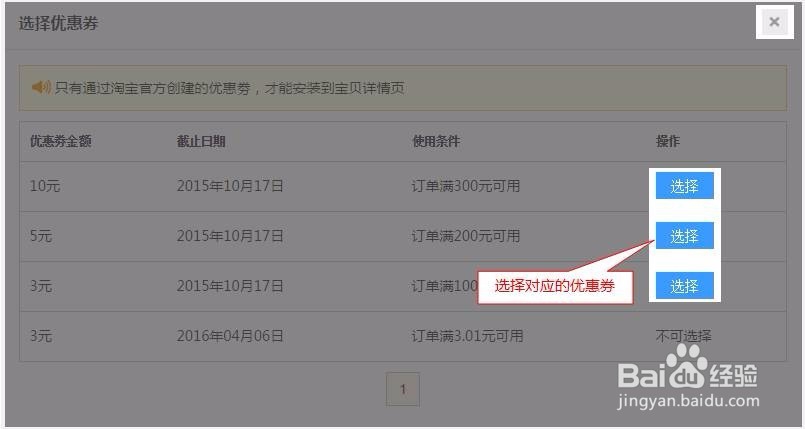The image size is (805, 429).
Task: Click the 订单满200元可用 condition text
Action: pyautogui.click(x=466, y=236)
